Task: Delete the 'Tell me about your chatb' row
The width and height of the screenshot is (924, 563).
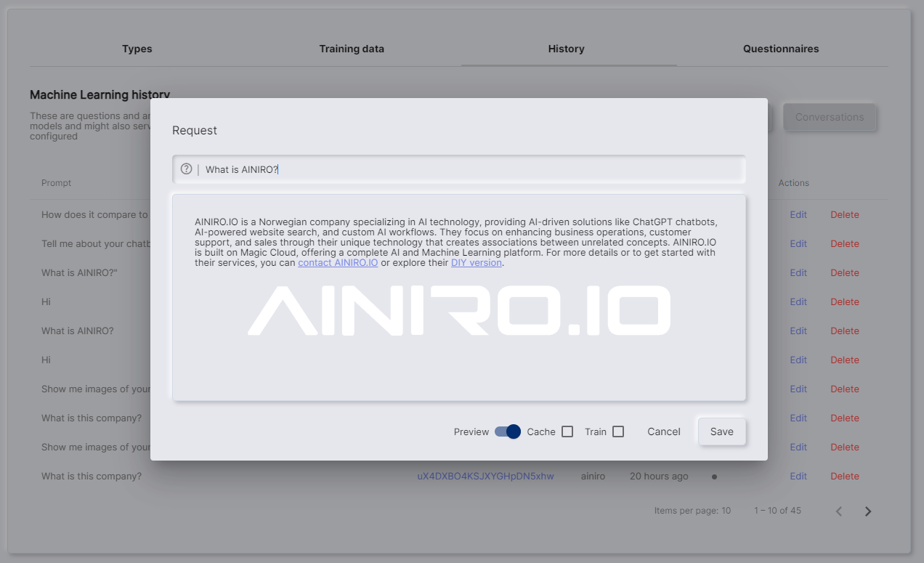Action: (x=845, y=244)
